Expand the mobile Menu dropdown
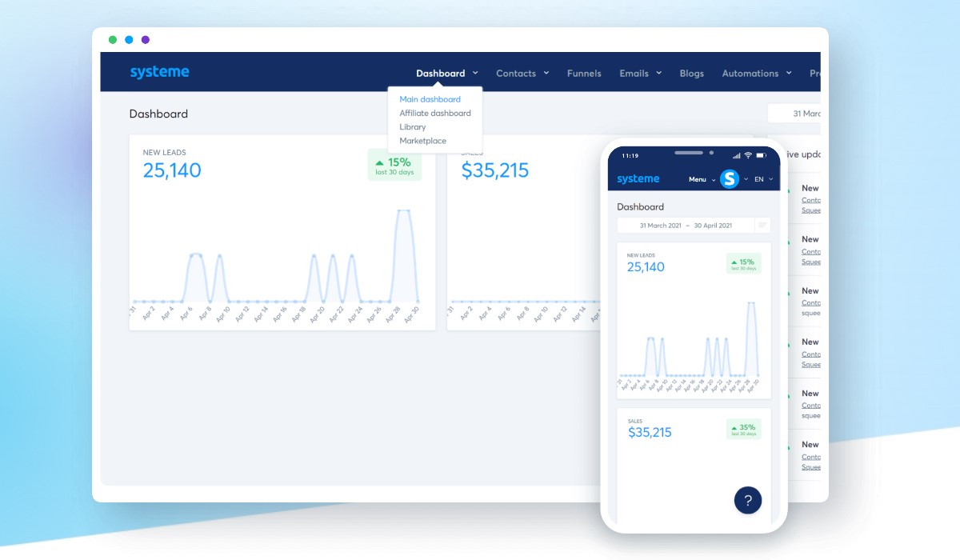Image resolution: width=960 pixels, height=560 pixels. coord(702,179)
